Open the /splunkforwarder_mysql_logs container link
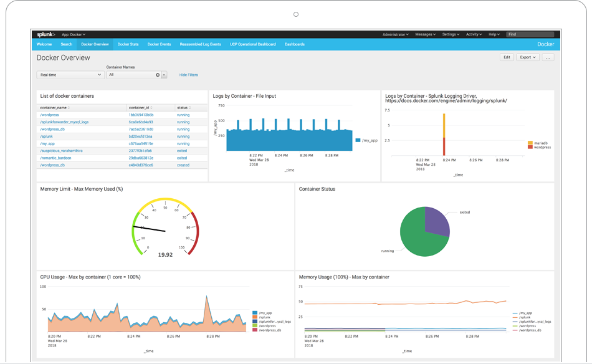Viewport: 592px width, 364px height. [64, 122]
